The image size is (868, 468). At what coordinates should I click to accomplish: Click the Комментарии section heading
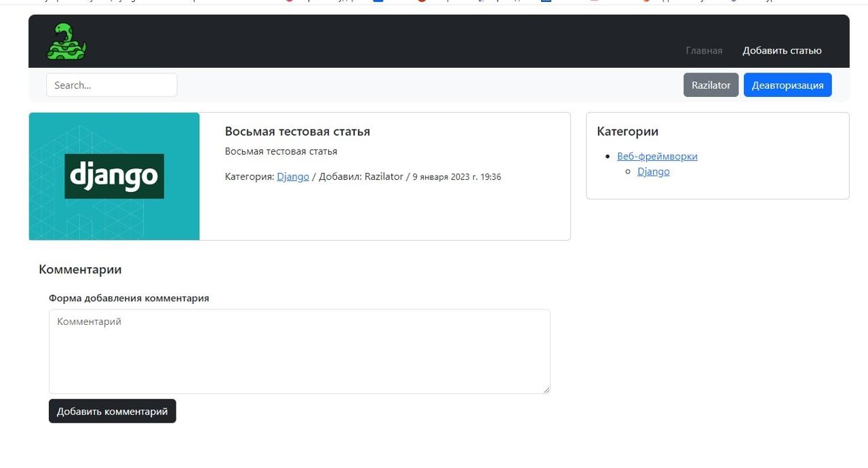pyautogui.click(x=80, y=269)
